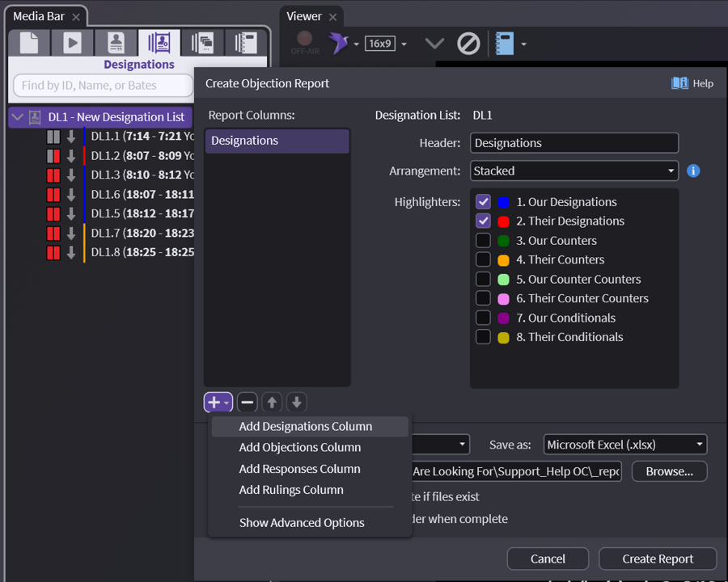Click the orange Their Counters color swatch

(503, 260)
